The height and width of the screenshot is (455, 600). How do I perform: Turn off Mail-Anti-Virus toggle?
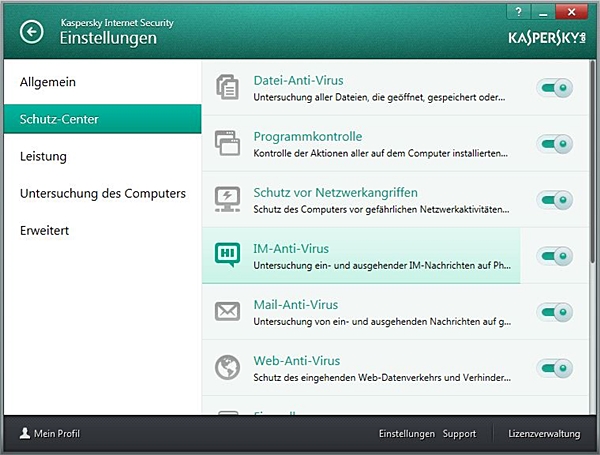tap(554, 312)
